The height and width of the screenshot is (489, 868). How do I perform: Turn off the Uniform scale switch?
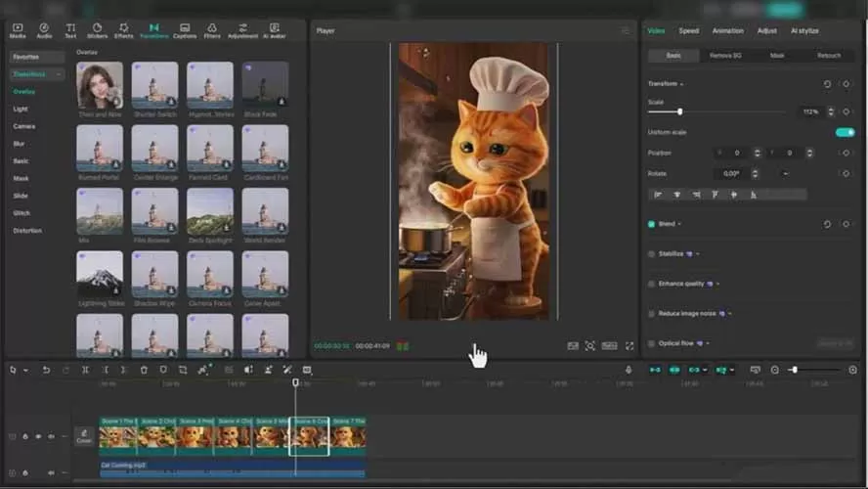pos(845,132)
